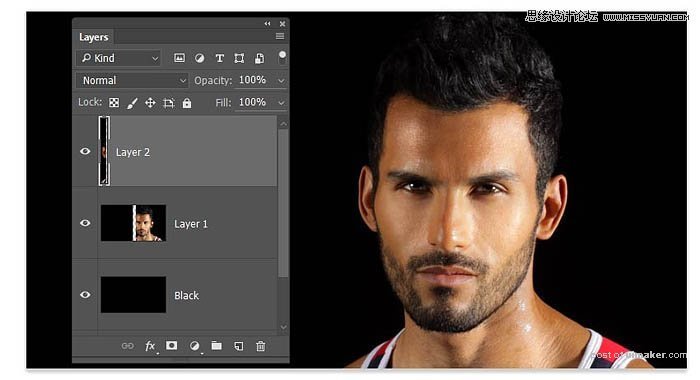Click the Layer 2 name
The height and width of the screenshot is (380, 700).
(x=133, y=152)
